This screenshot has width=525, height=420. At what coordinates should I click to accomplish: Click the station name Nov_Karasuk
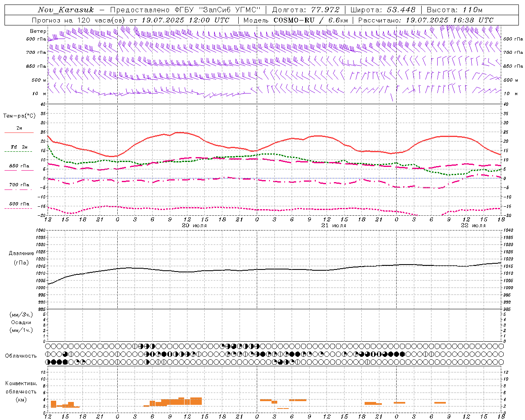(x=66, y=10)
